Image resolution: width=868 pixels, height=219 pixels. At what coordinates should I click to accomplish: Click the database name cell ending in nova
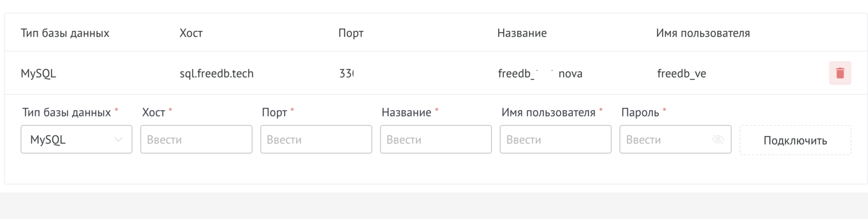[x=540, y=74]
